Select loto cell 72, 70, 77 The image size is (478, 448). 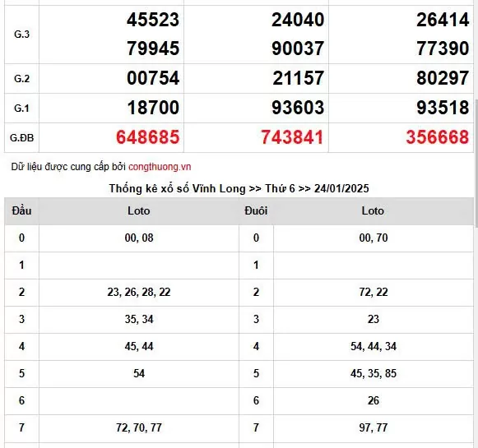(139, 428)
